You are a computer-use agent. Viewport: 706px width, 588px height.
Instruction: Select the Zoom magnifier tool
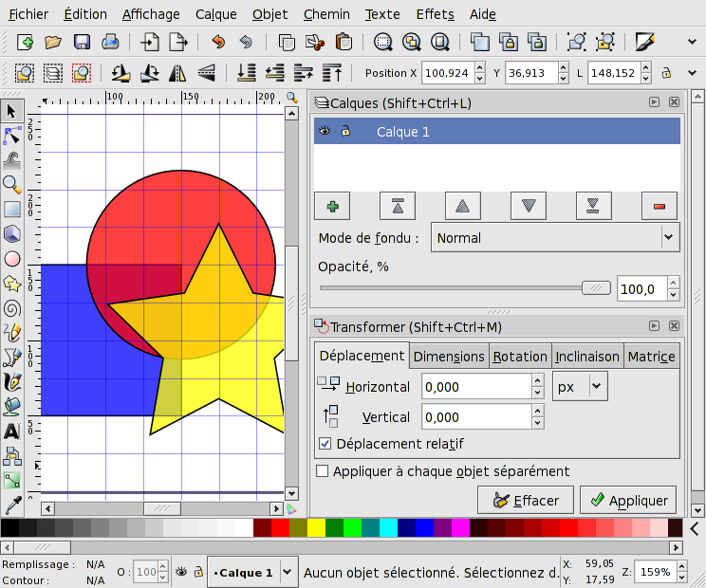coord(12,184)
